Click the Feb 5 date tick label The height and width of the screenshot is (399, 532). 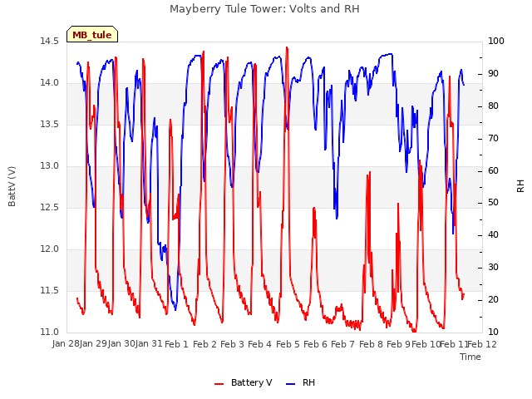288,344
